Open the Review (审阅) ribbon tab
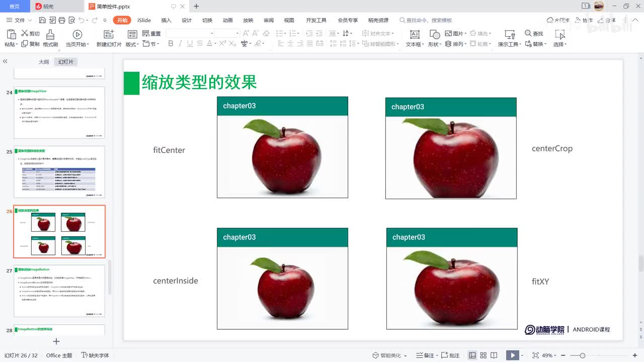This screenshot has height=362, width=644. point(269,20)
